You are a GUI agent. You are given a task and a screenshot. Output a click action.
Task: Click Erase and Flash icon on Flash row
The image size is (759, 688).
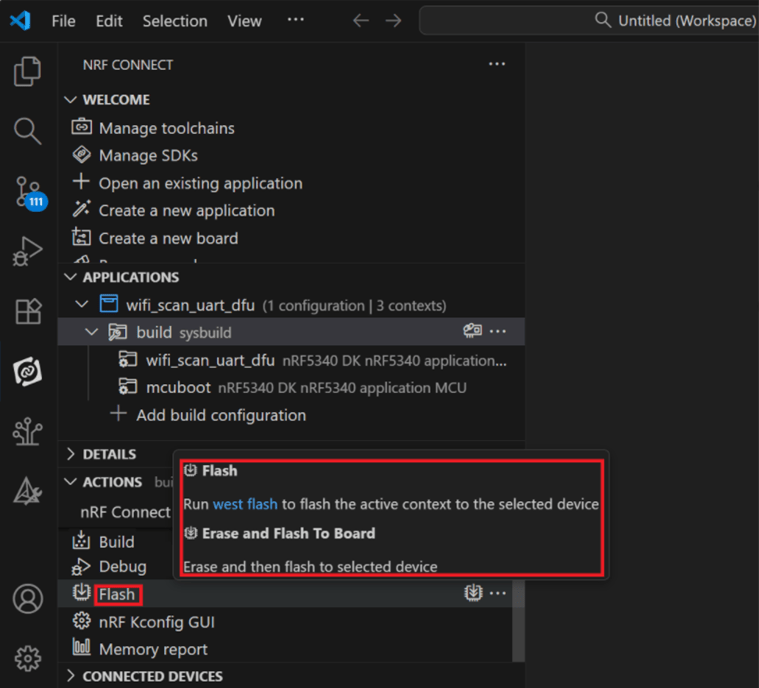coord(473,593)
